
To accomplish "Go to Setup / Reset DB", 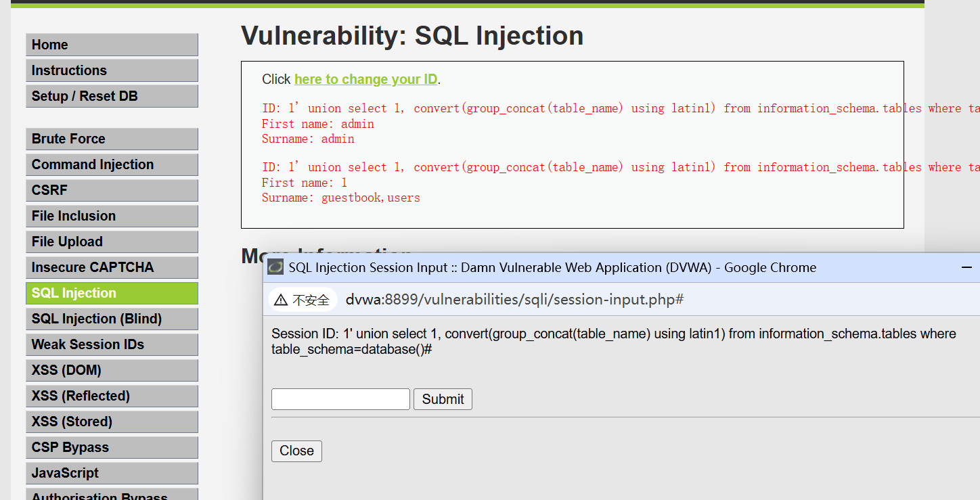I will (x=112, y=96).
